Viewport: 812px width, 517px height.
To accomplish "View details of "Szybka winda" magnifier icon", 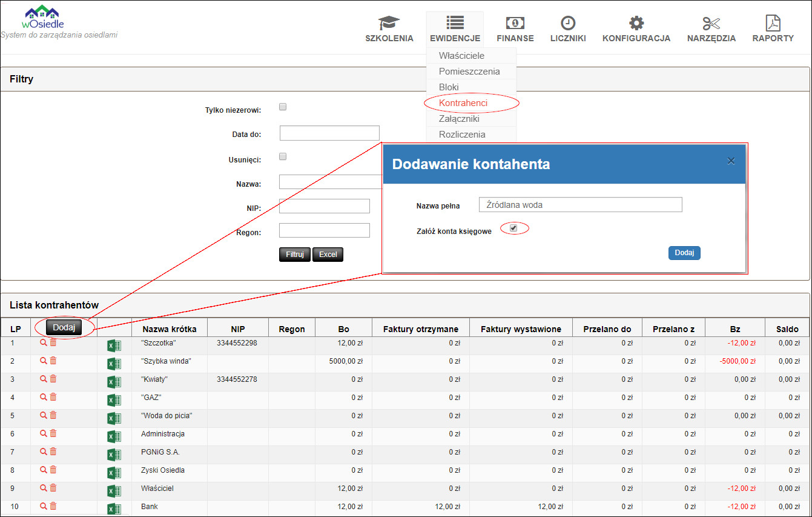I will pos(43,361).
